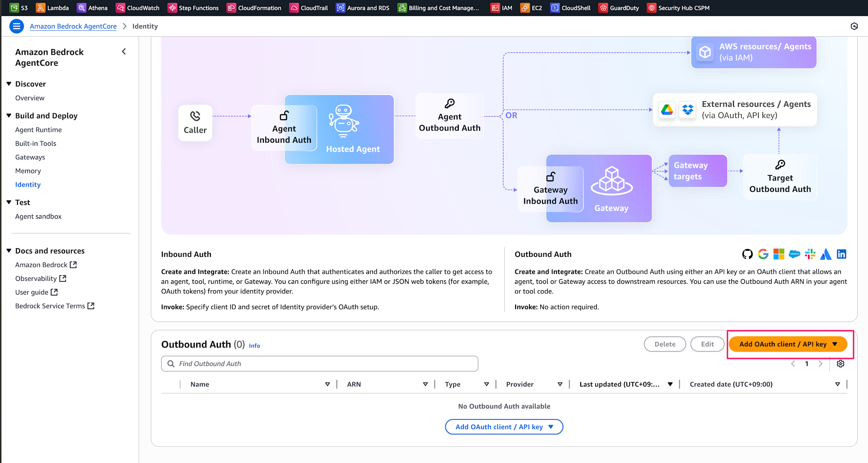Open Security Hub CSPM shortcut
868x463 pixels.
(679, 8)
